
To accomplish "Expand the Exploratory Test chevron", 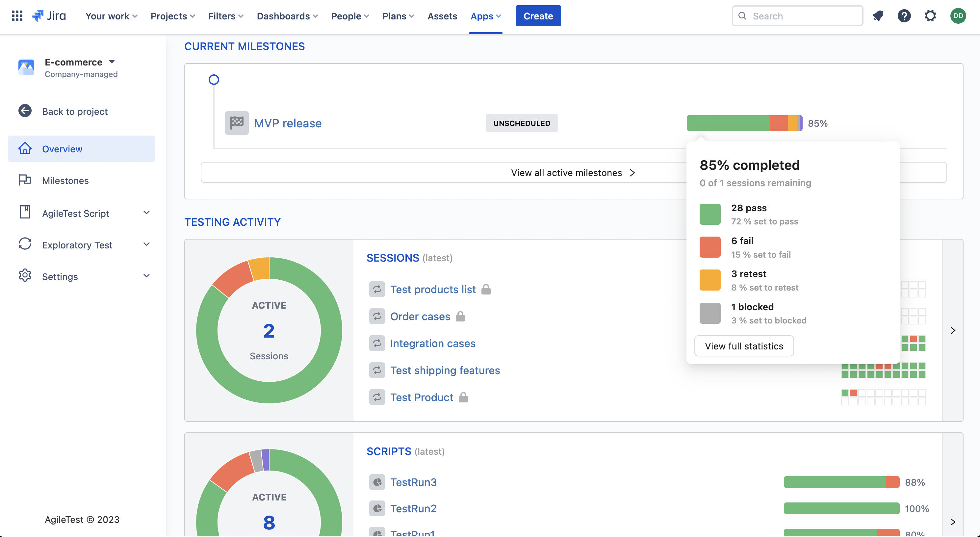I will click(x=146, y=244).
